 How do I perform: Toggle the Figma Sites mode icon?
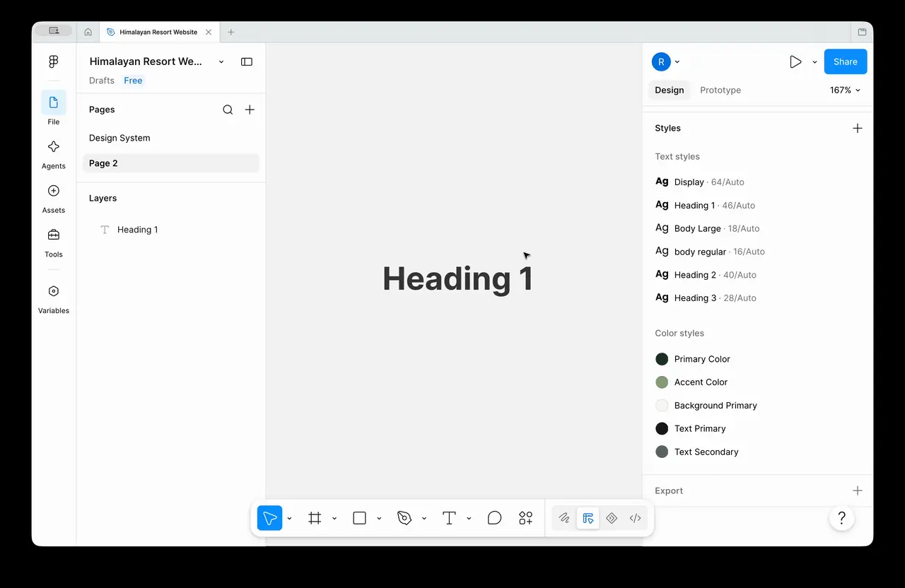click(x=612, y=518)
